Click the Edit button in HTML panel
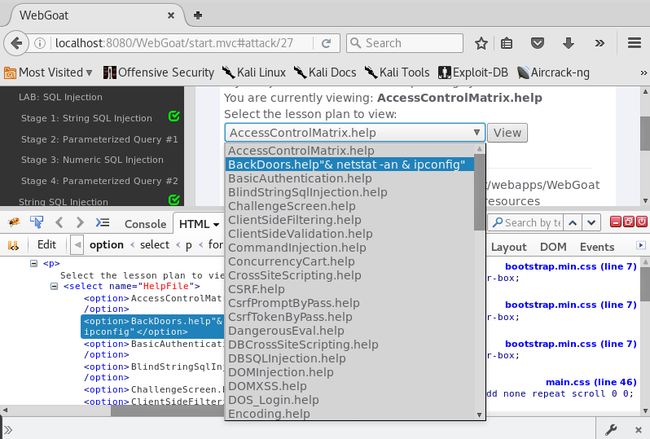 [x=46, y=245]
